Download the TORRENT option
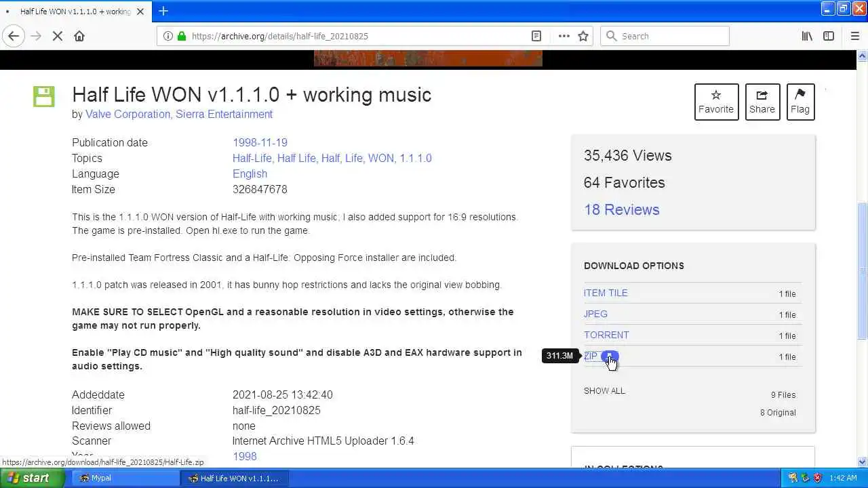The image size is (868, 488). tap(606, 335)
